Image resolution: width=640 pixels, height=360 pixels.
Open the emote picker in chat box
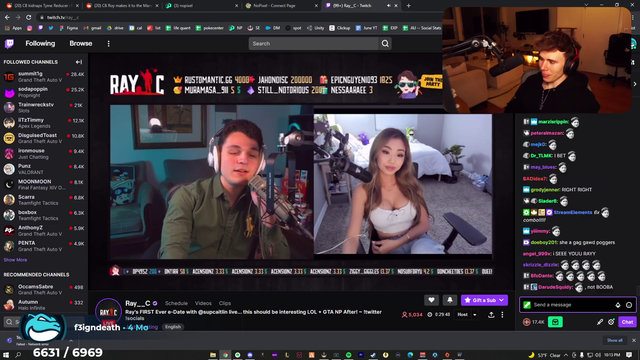coord(629,305)
